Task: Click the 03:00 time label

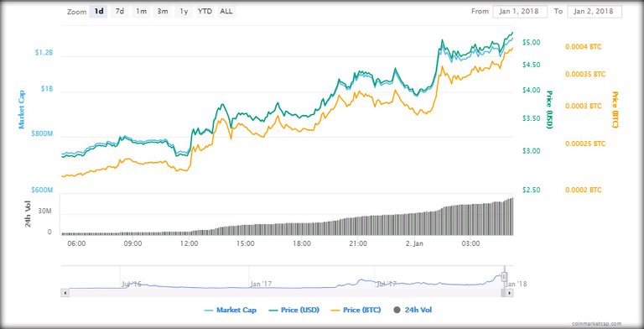Action: pyautogui.click(x=470, y=243)
